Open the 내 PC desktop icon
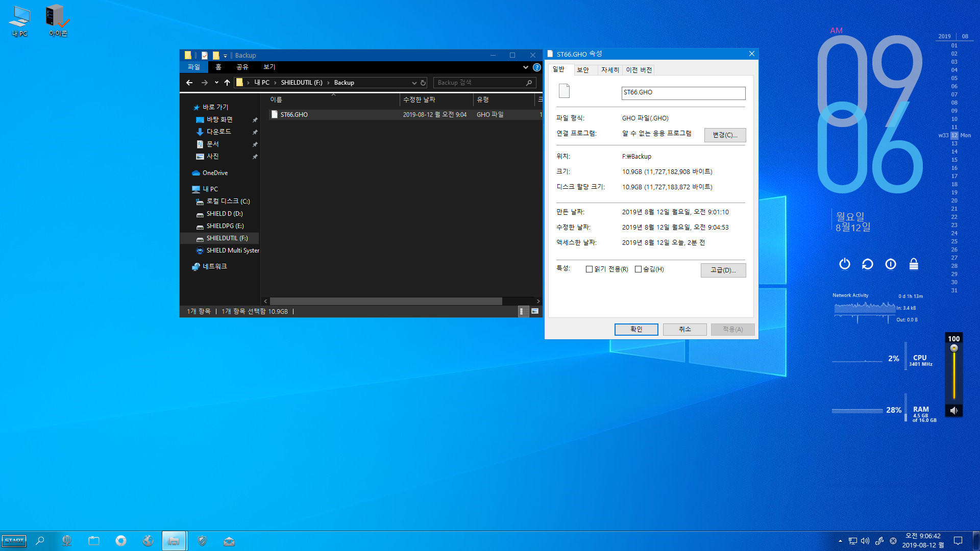 click(x=19, y=20)
